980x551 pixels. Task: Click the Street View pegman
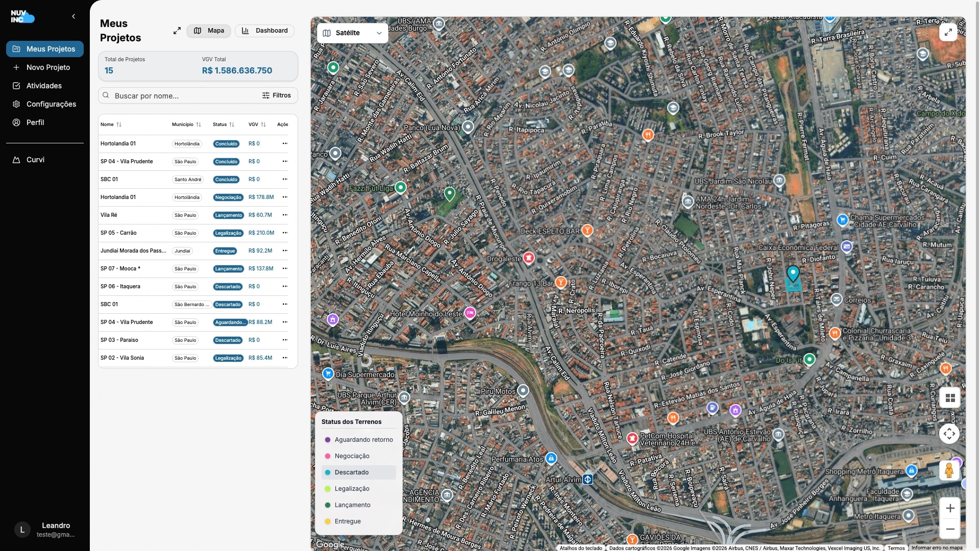click(x=949, y=470)
